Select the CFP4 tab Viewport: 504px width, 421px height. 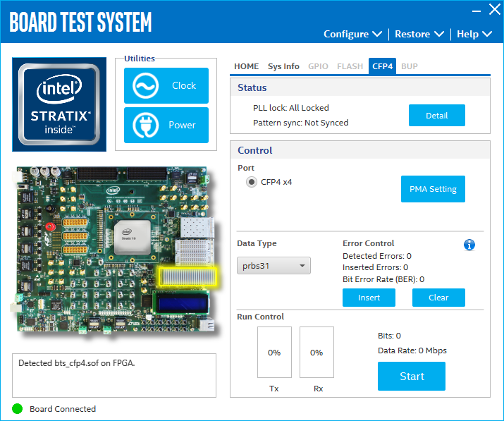tap(383, 66)
